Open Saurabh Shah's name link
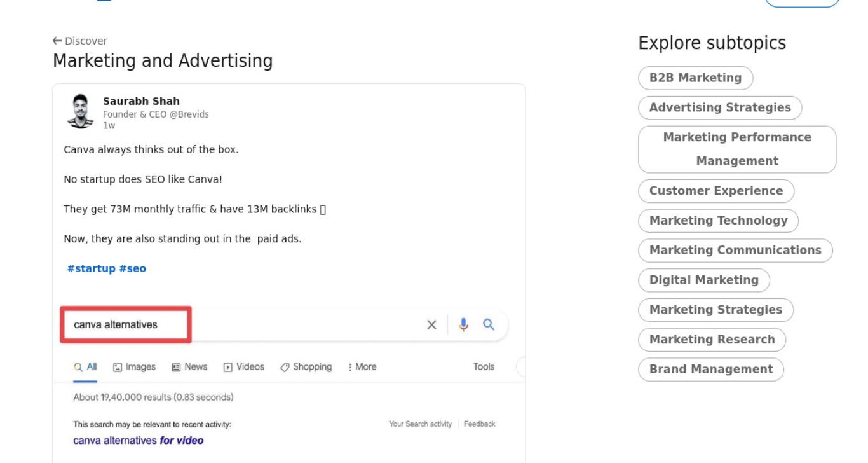 click(x=141, y=101)
